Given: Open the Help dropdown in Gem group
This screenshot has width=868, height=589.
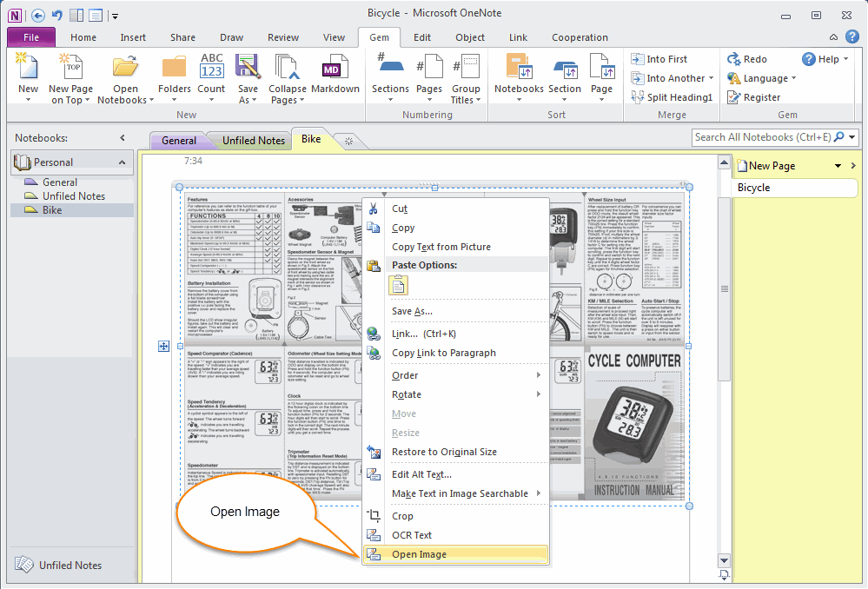Looking at the screenshot, I should click(x=846, y=59).
